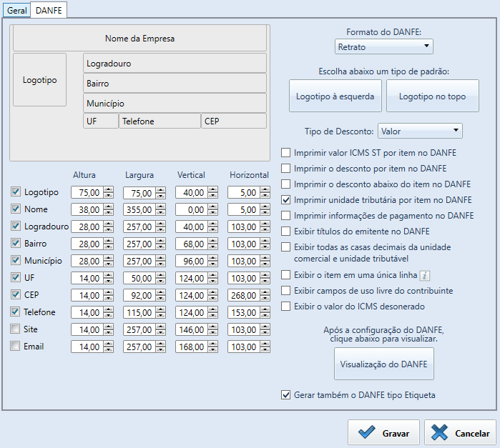Decrease Nome Largura with down arrow

pos(161,212)
